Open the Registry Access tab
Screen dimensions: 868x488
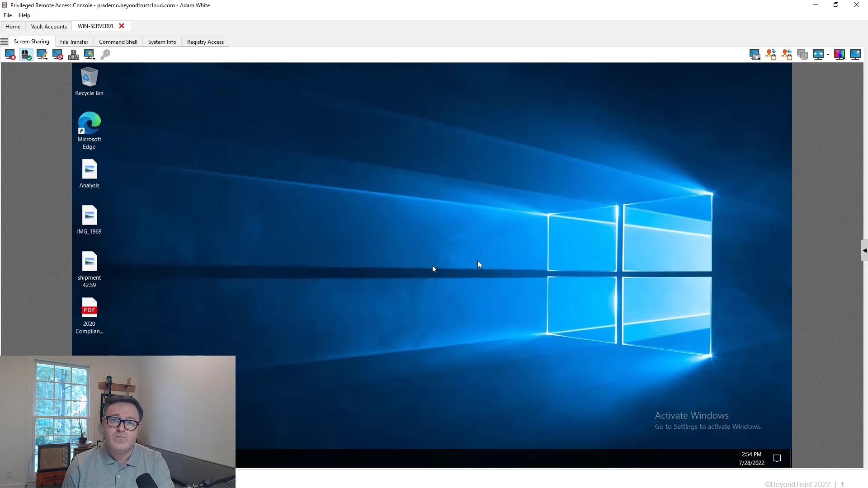pyautogui.click(x=205, y=42)
